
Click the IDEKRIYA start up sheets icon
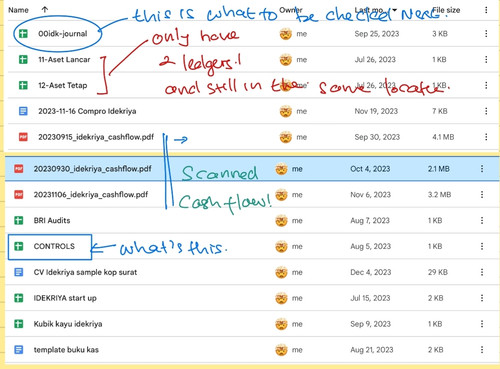pyautogui.click(x=19, y=298)
